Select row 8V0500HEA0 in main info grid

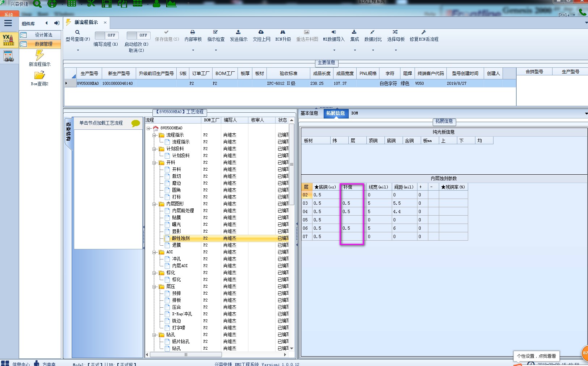[290, 83]
